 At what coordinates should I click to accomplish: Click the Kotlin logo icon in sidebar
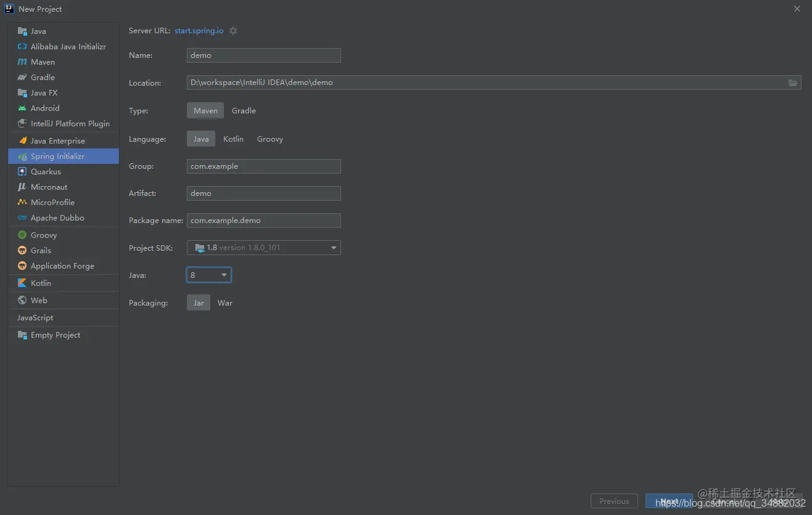tap(22, 283)
